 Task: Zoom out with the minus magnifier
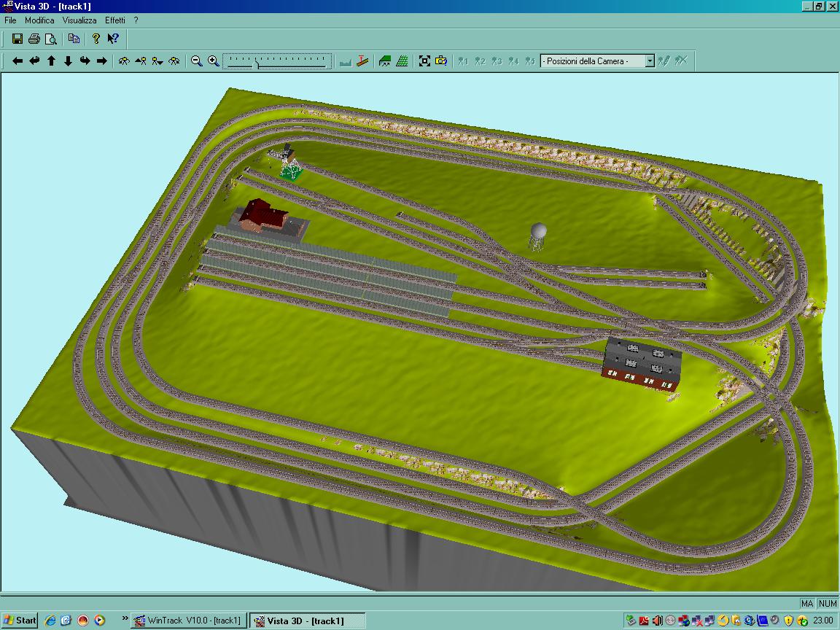197,61
